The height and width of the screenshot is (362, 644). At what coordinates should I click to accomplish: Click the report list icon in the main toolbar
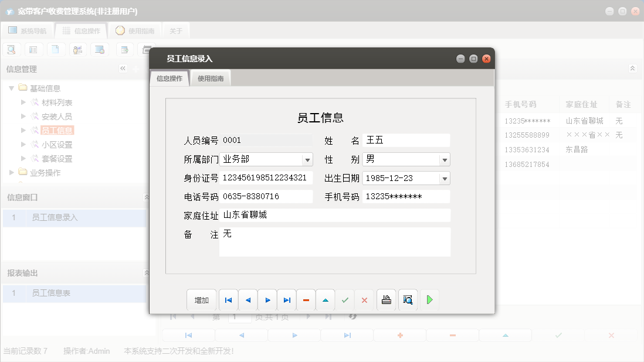(33, 49)
